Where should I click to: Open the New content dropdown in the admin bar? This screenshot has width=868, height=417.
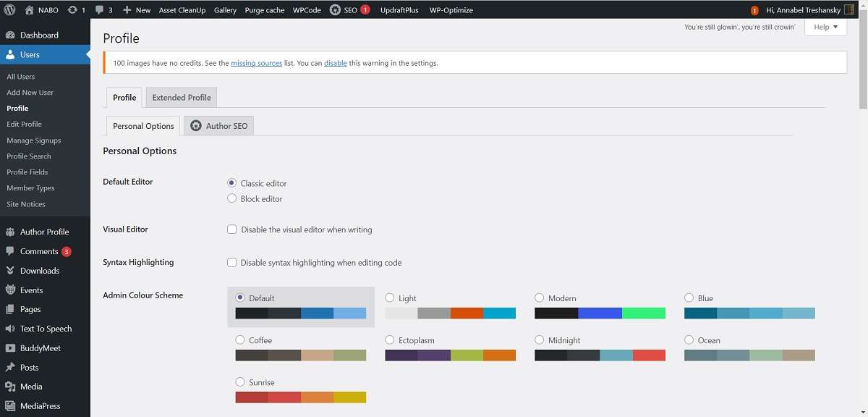pyautogui.click(x=137, y=10)
